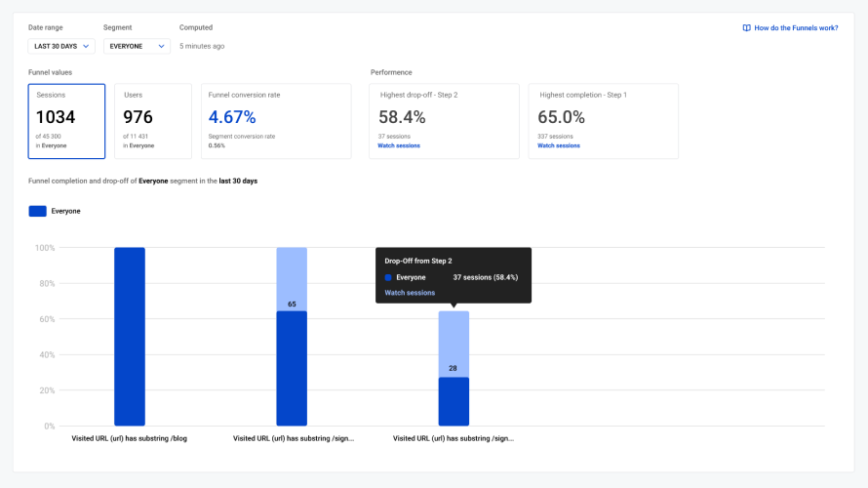868x488 pixels.
Task: Click the full-height /blog step bar
Action: (130, 337)
